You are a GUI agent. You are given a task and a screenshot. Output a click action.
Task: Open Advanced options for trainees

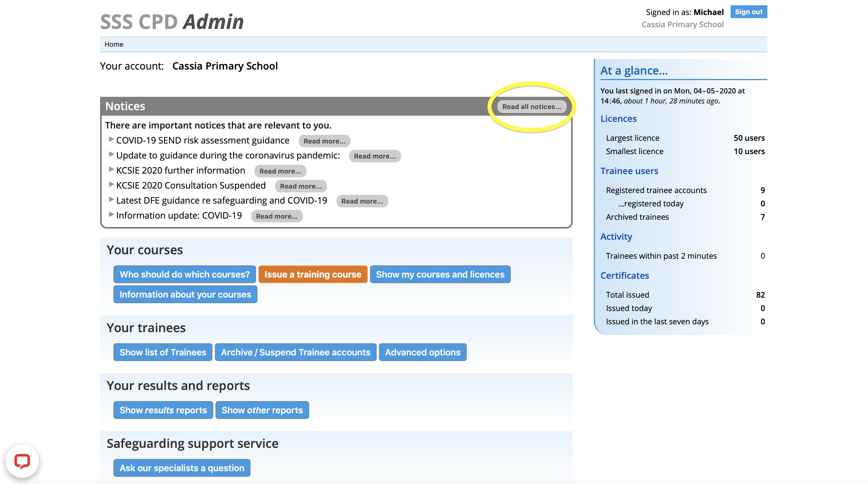coord(423,352)
